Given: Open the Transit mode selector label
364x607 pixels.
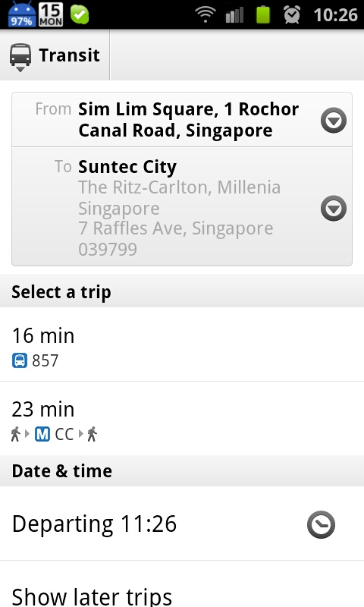Looking at the screenshot, I should [x=69, y=55].
